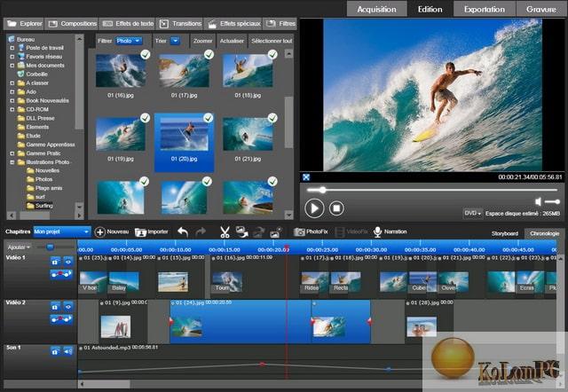This screenshot has height=392, width=568.
Task: Click the Narration microphone icon
Action: [x=377, y=232]
